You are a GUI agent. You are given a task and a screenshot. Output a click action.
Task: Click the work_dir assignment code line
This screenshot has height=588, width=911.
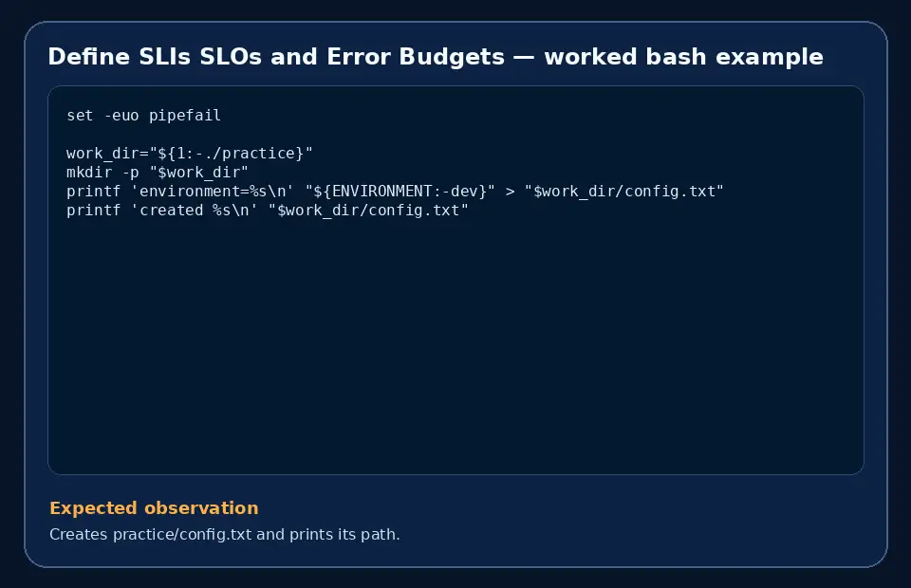point(190,154)
